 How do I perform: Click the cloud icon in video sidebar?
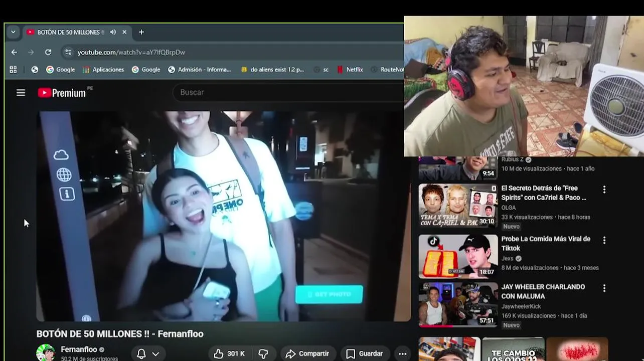(x=61, y=154)
